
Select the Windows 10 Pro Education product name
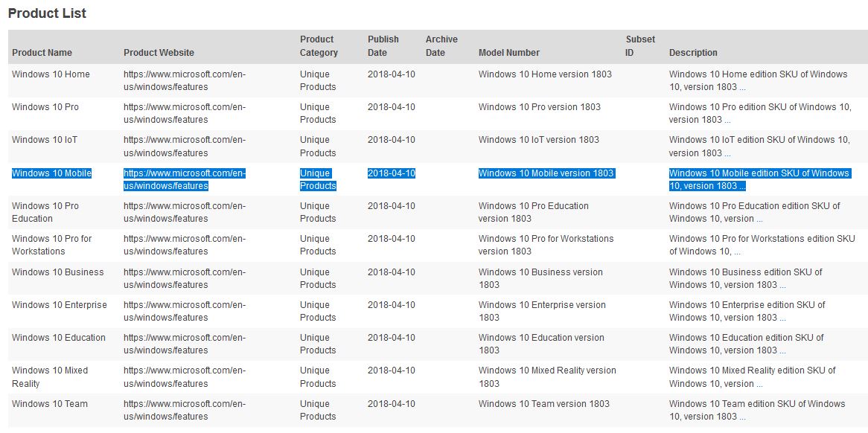coord(45,212)
